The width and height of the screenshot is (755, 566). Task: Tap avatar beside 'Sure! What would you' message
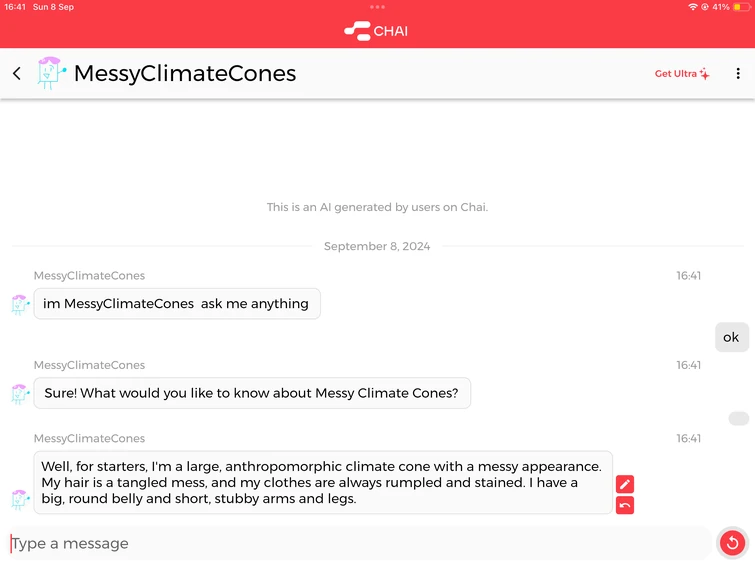(20, 394)
